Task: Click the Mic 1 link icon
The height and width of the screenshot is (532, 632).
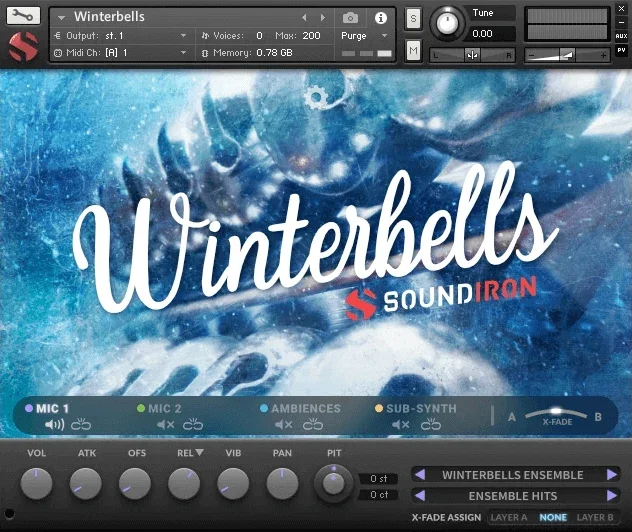Action: point(81,424)
